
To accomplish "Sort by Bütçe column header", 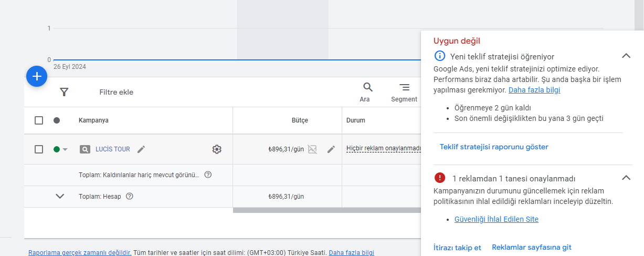I will pos(300,120).
